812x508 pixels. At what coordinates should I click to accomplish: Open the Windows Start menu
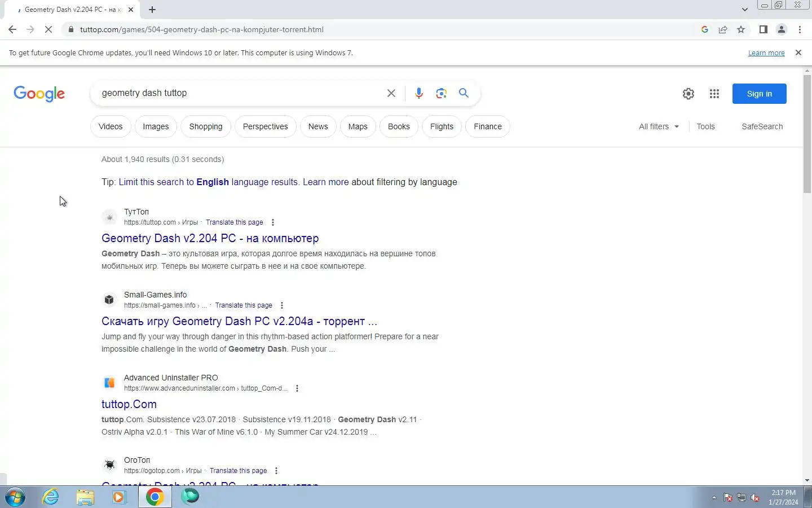15,497
